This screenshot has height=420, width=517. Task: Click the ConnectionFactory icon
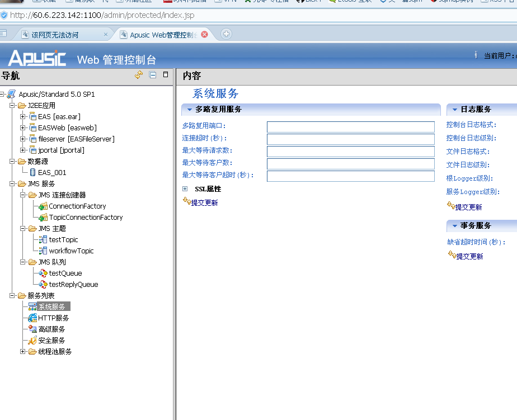(x=43, y=206)
